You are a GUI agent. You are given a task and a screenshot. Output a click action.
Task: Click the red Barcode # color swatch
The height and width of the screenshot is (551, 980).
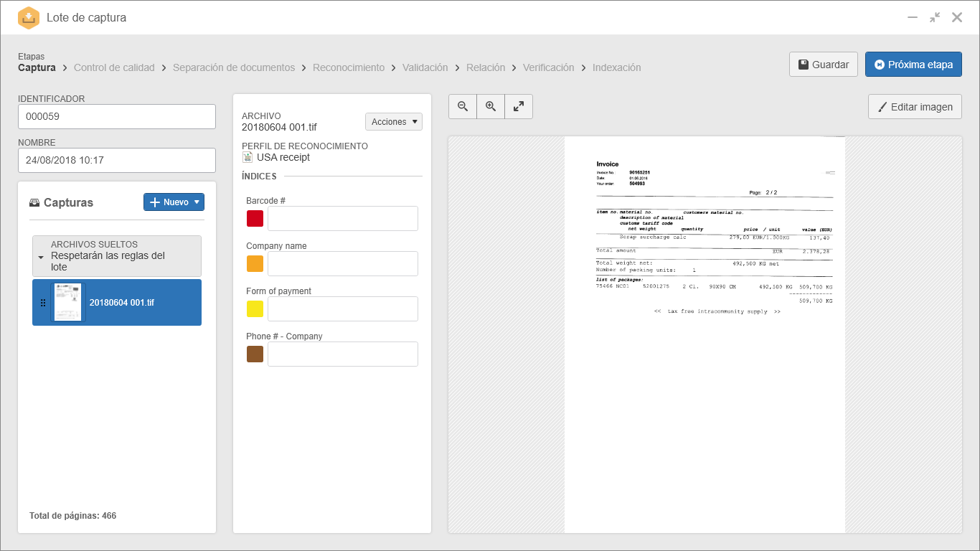255,219
